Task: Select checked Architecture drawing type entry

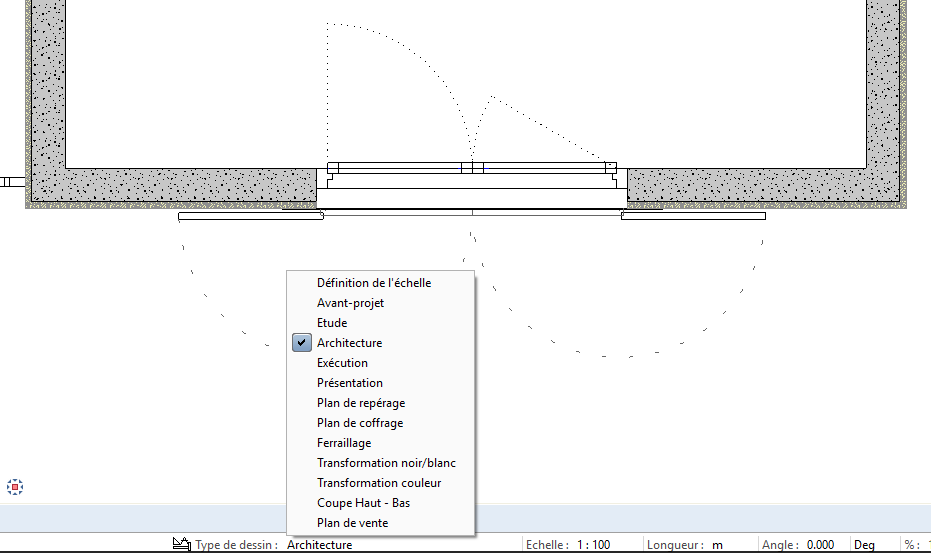Action: pyautogui.click(x=380, y=343)
